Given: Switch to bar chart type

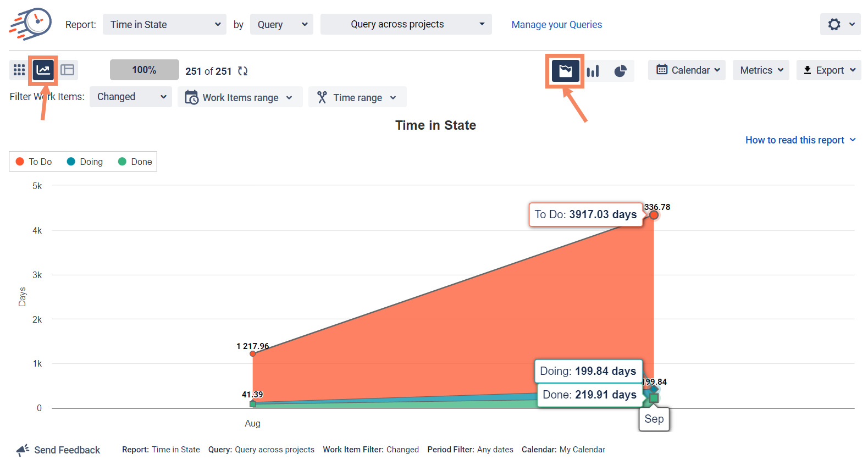Looking at the screenshot, I should (593, 71).
